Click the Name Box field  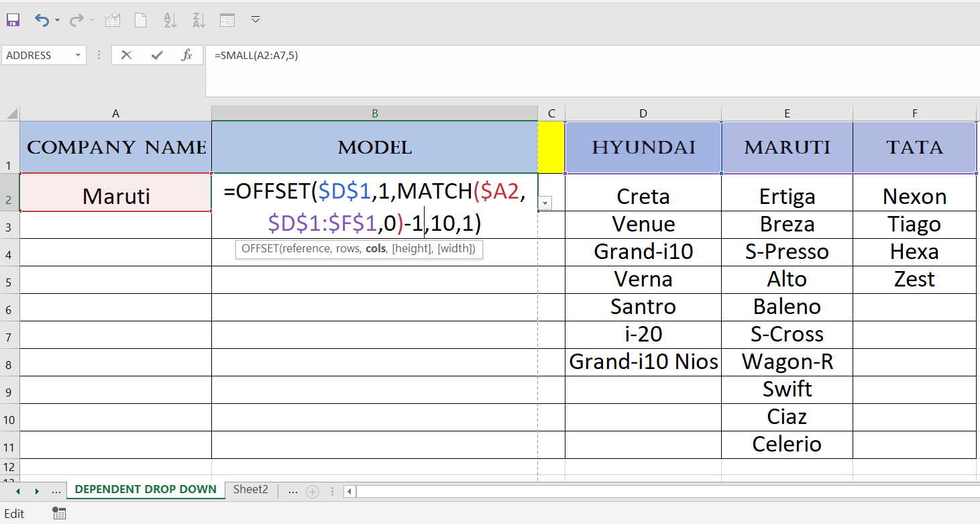pos(38,56)
